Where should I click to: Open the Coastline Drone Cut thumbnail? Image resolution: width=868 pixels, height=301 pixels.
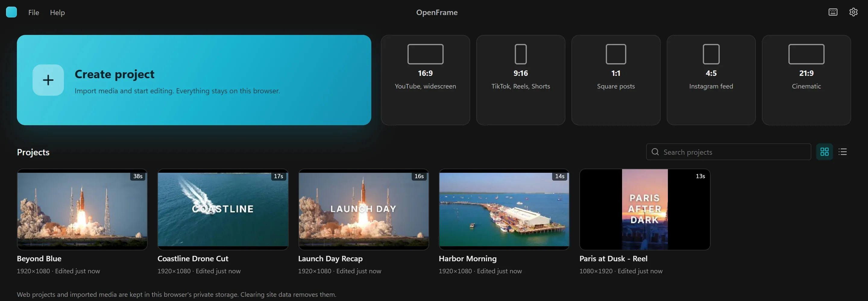(223, 209)
